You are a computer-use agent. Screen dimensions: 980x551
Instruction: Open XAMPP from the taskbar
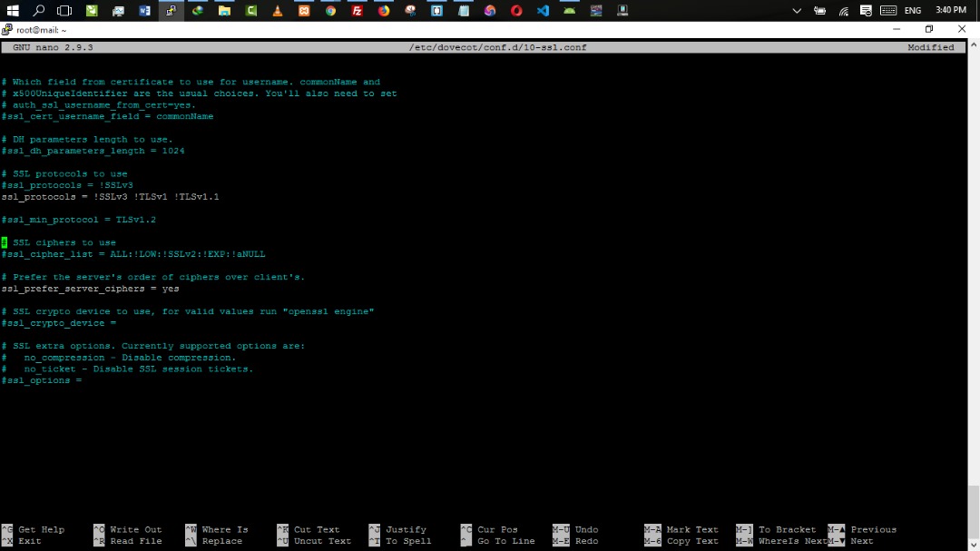click(304, 11)
